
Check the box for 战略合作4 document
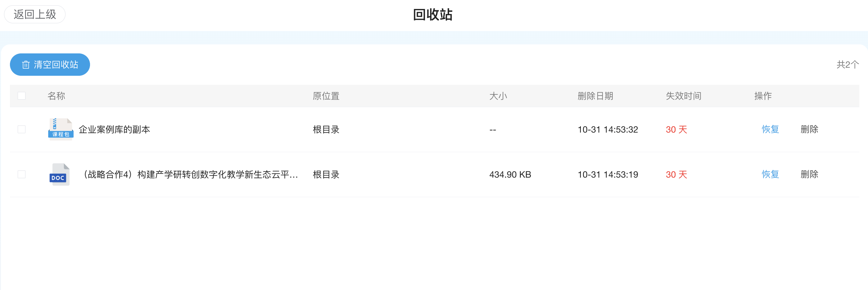(21, 174)
